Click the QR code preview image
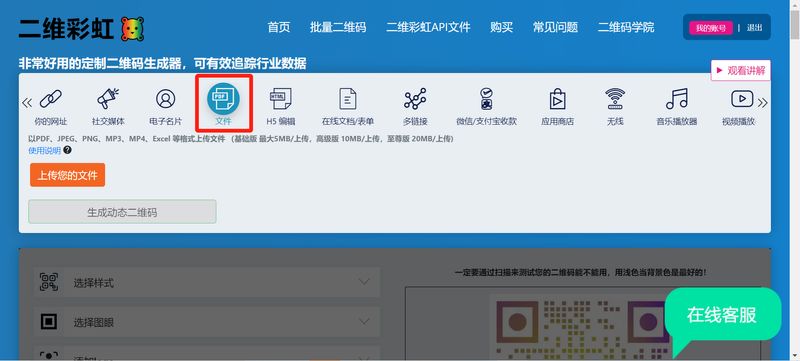Image resolution: width=800 pixels, height=361 pixels. pyautogui.click(x=583, y=326)
